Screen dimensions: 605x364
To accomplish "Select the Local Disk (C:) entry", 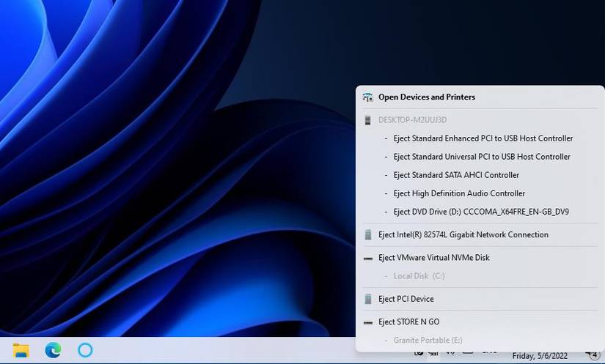I will (x=419, y=276).
